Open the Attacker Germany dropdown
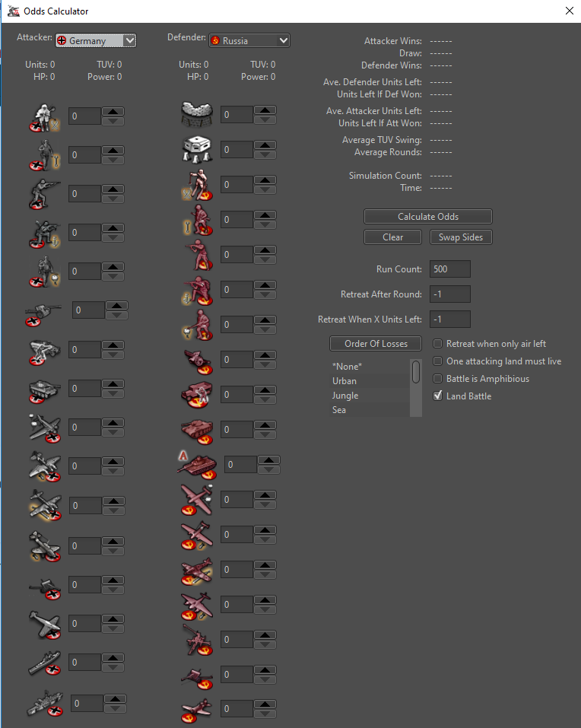The height and width of the screenshot is (728, 581). (96, 40)
